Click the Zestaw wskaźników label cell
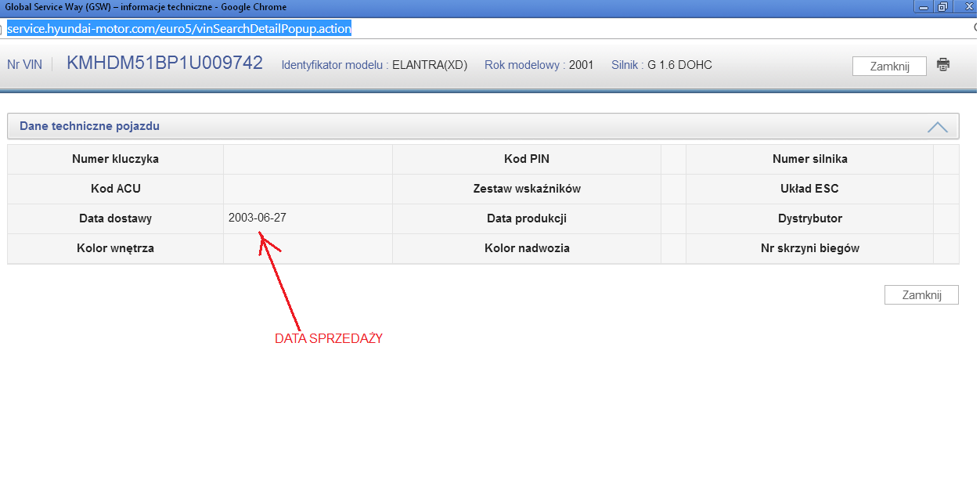Screen dimensions: 980x498 tap(527, 189)
